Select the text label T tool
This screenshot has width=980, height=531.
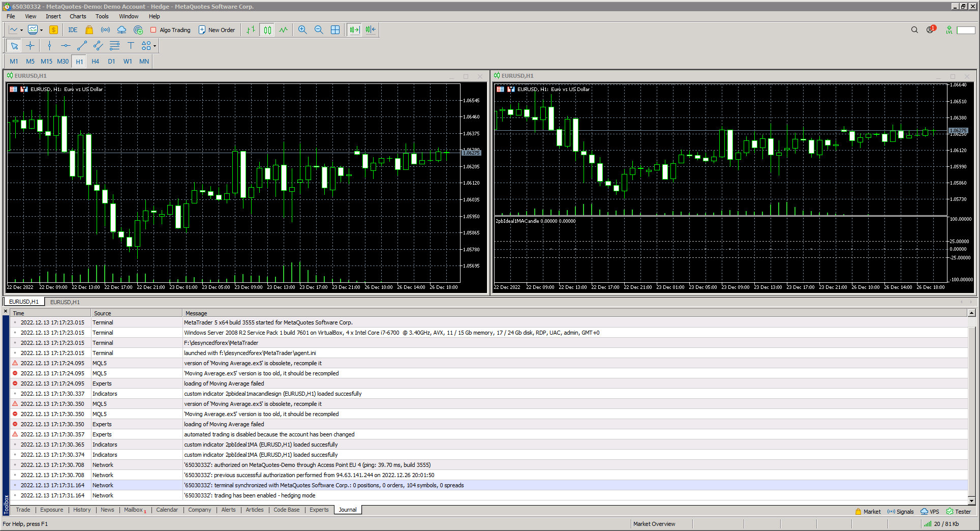tap(131, 46)
